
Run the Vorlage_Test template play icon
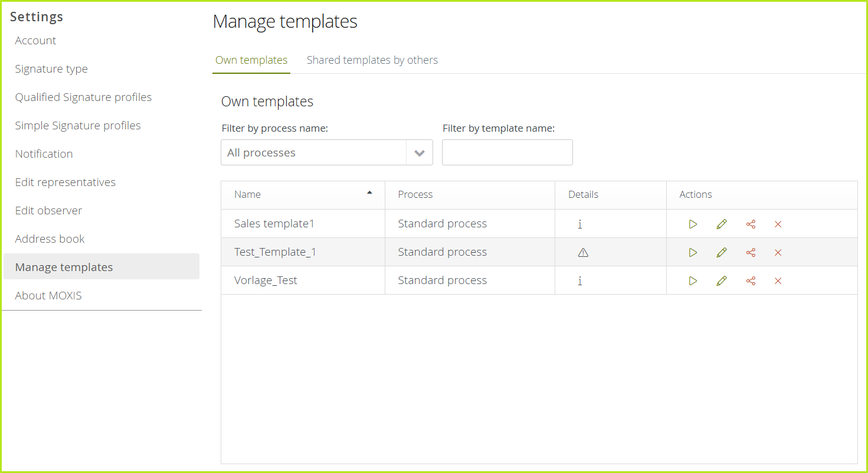point(692,280)
